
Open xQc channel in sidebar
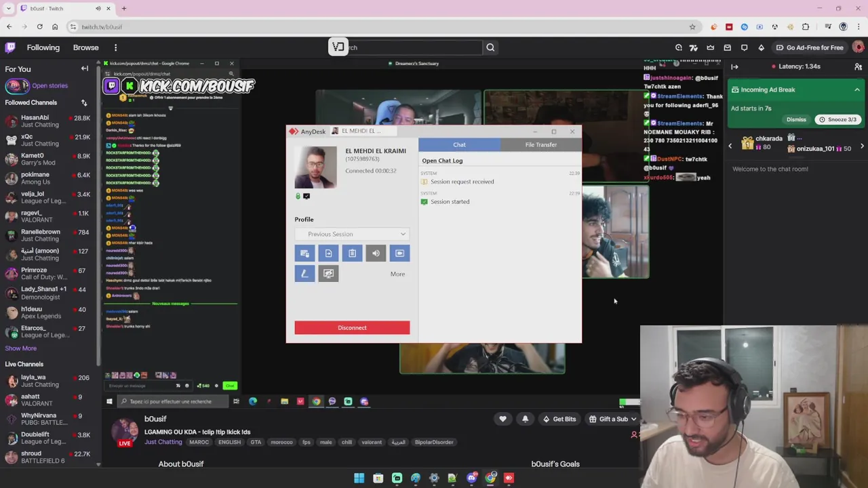(47, 140)
